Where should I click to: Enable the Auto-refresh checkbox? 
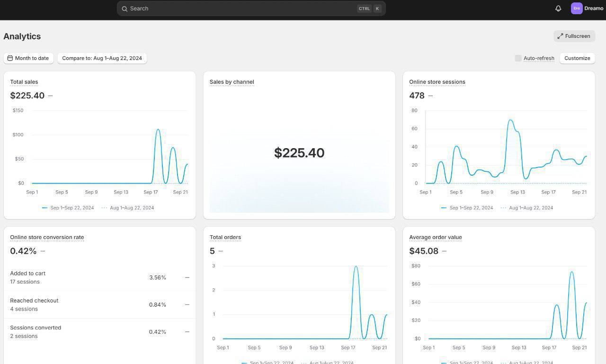(x=518, y=58)
